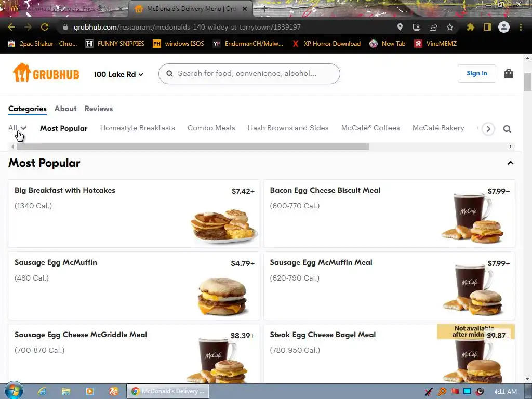Launch Internet Explorer from taskbar
The image size is (532, 399).
click(42, 391)
